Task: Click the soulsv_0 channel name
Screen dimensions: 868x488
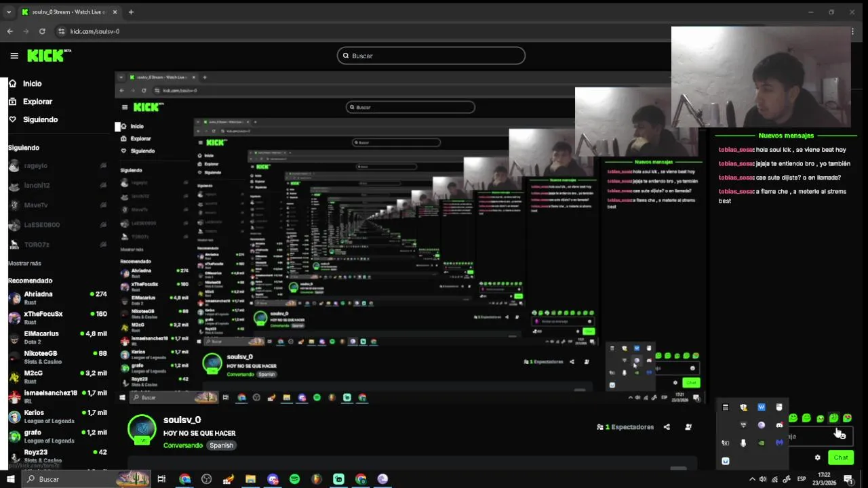Action: coord(182,420)
